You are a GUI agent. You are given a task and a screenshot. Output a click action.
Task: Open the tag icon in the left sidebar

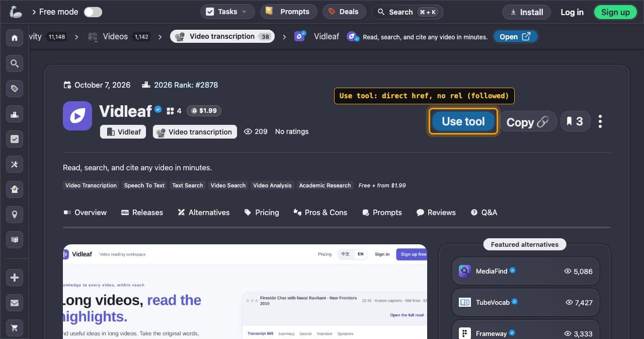(15, 89)
